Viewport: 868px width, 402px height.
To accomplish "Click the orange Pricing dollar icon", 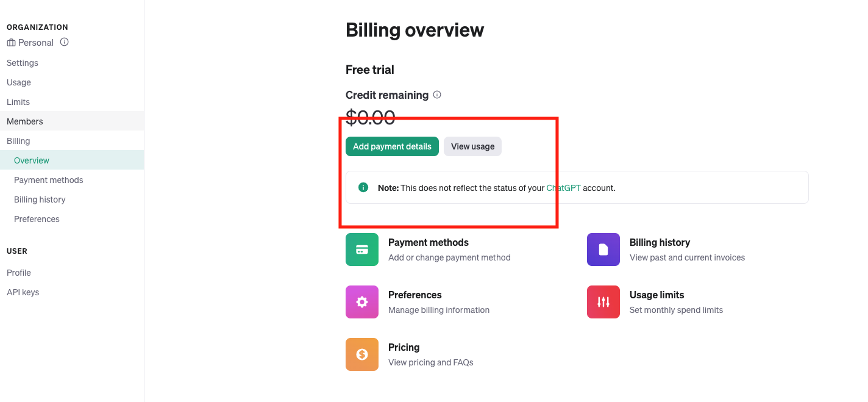I will coord(362,354).
